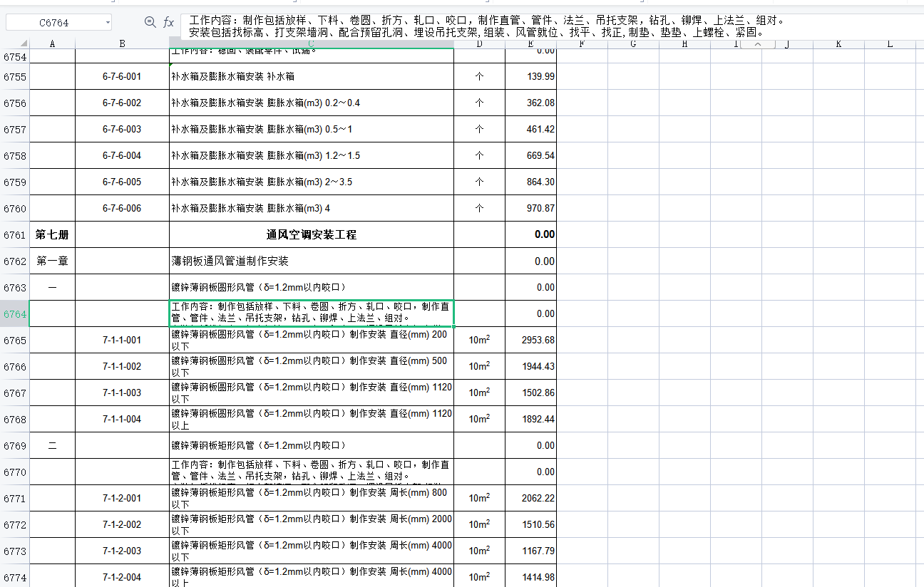
Task: Select the 补水箱及膨胀水箱安装 补水箱 cell
Action: [312, 76]
